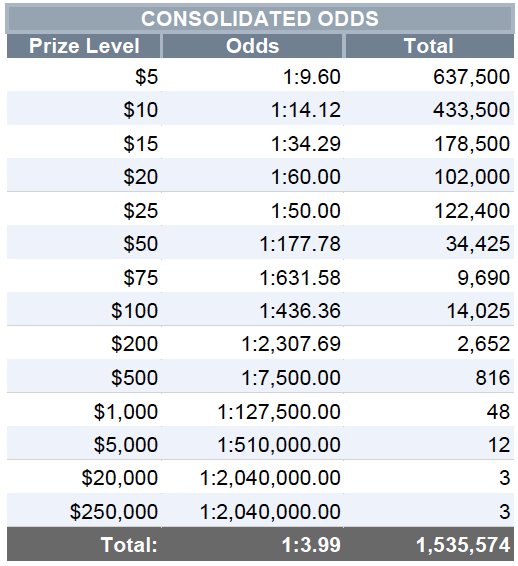Click the $250,000 prize level cell
This screenshot has height=566, width=518.
pyautogui.click(x=84, y=510)
